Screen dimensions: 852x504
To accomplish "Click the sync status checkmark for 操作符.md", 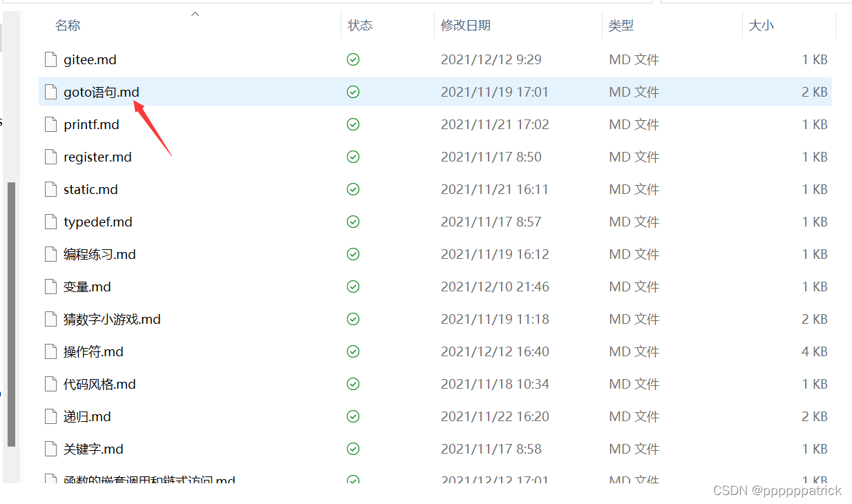I will (x=353, y=351).
